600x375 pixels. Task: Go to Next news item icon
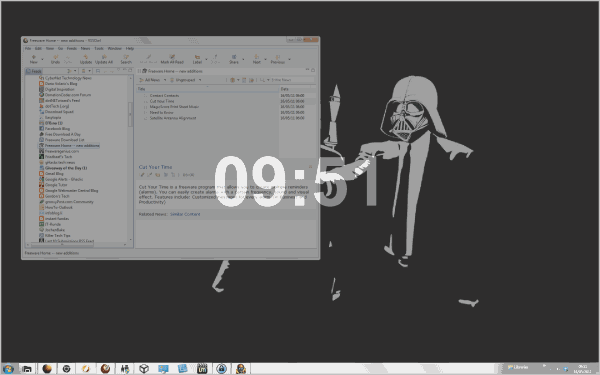(256, 59)
